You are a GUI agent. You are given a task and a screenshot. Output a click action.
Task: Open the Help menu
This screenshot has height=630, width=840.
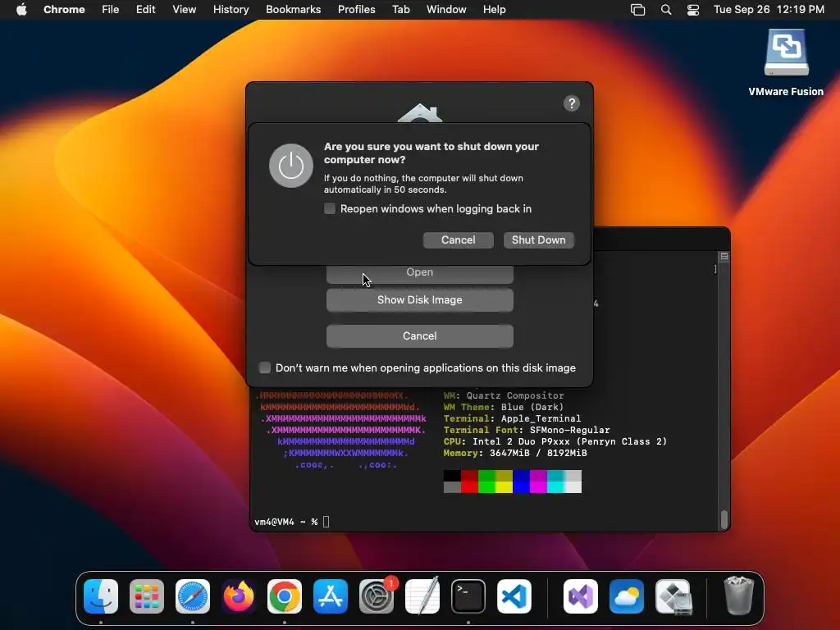[x=494, y=10]
